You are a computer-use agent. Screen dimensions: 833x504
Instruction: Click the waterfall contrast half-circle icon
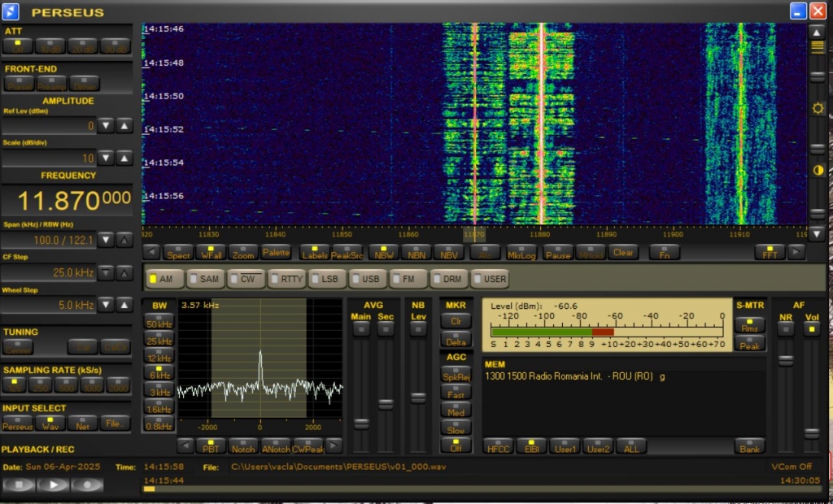point(818,171)
